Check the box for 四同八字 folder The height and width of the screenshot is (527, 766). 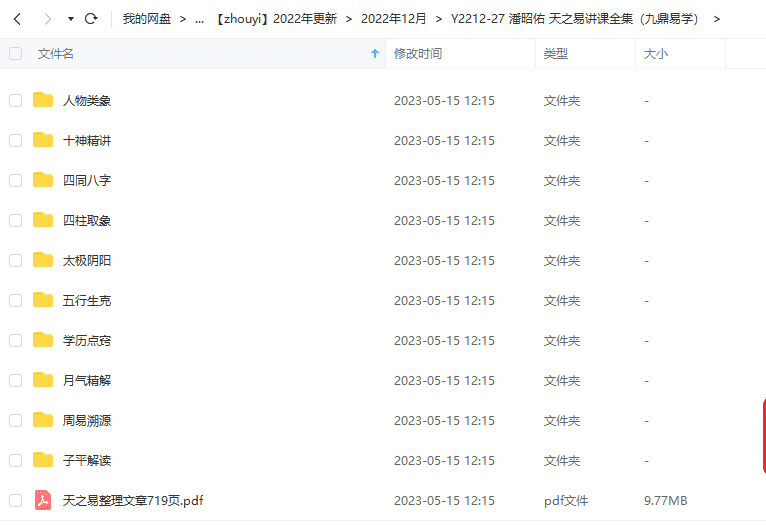click(x=16, y=180)
